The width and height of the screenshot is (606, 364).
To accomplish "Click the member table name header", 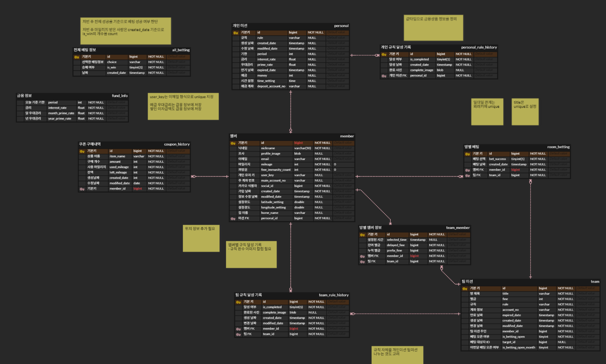I will coord(346,136).
